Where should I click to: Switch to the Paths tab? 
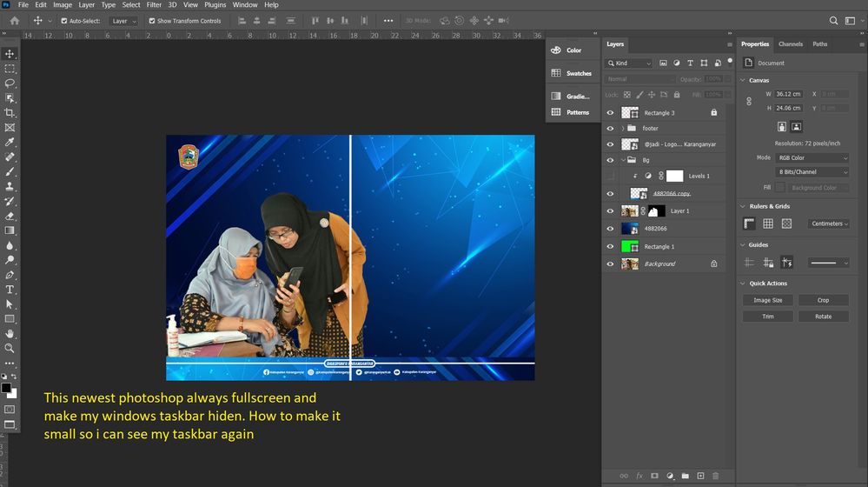(x=820, y=43)
